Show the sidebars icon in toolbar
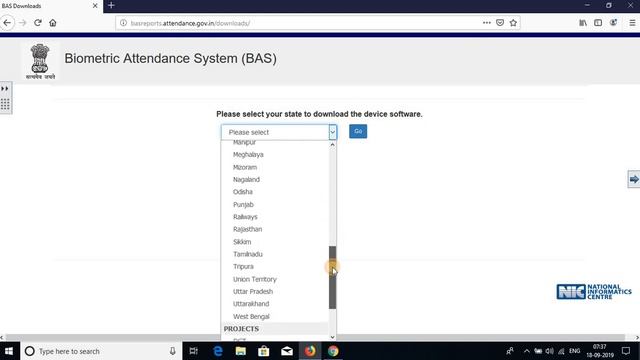The image size is (640, 360). [x=598, y=23]
